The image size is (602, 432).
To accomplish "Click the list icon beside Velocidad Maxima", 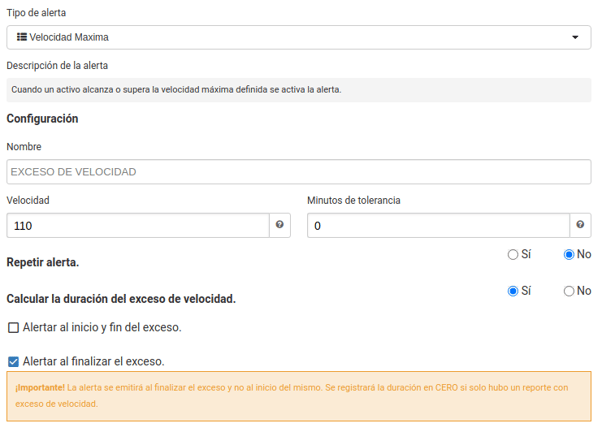I will [22, 37].
